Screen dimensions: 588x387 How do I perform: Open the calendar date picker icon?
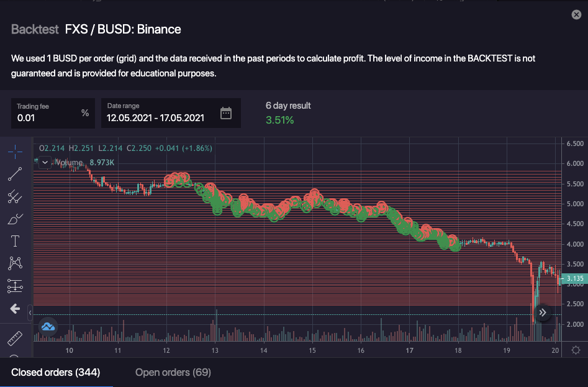point(226,113)
